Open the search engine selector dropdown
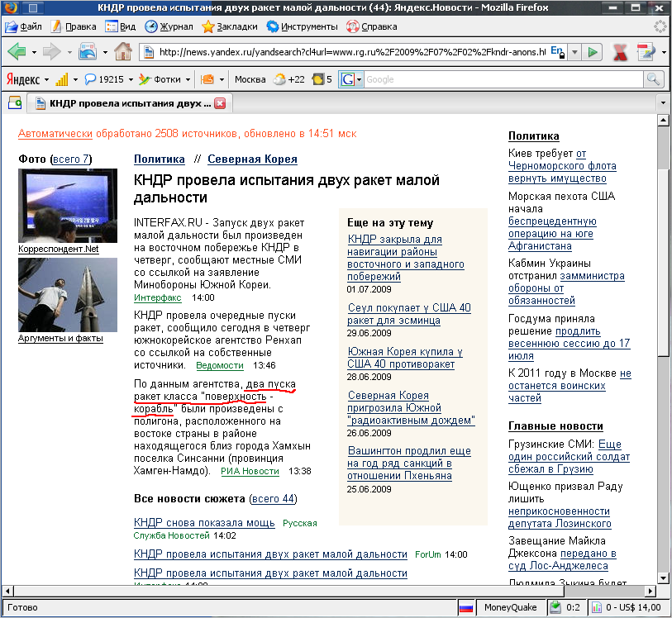The height and width of the screenshot is (618, 672). pyautogui.click(x=359, y=79)
